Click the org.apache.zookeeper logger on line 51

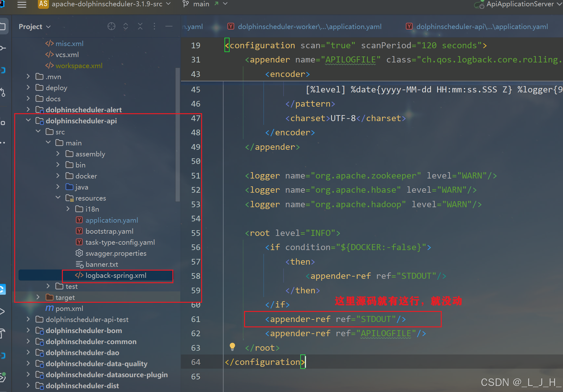pyautogui.click(x=371, y=176)
